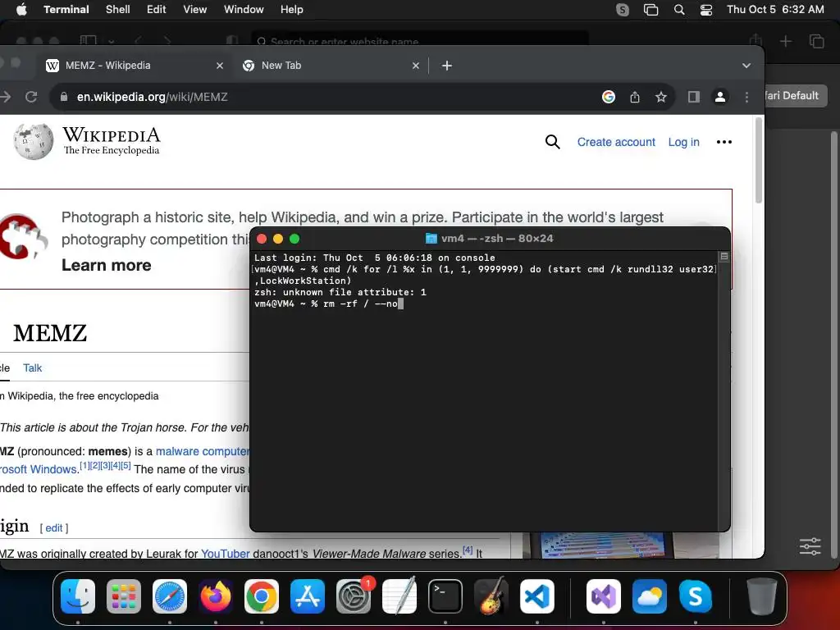The height and width of the screenshot is (630, 840).
Task: Click the Safari Default profile button
Action: click(x=794, y=96)
